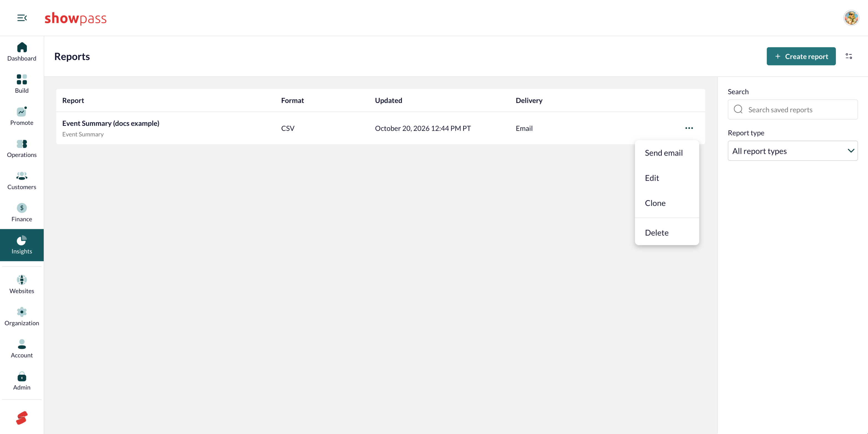Click the Updated column header
Viewport: 868px width, 434px height.
coord(389,100)
